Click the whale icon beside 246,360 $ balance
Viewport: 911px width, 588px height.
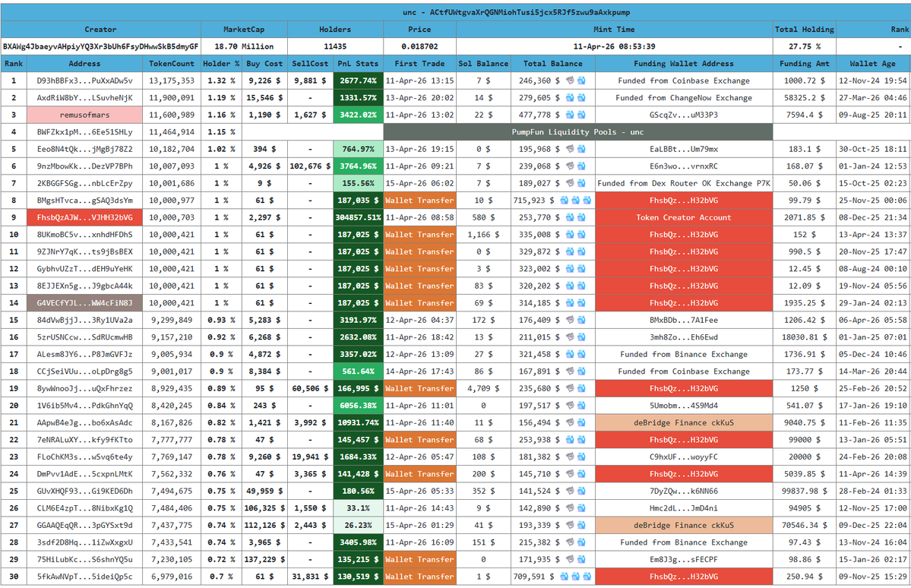(x=581, y=81)
